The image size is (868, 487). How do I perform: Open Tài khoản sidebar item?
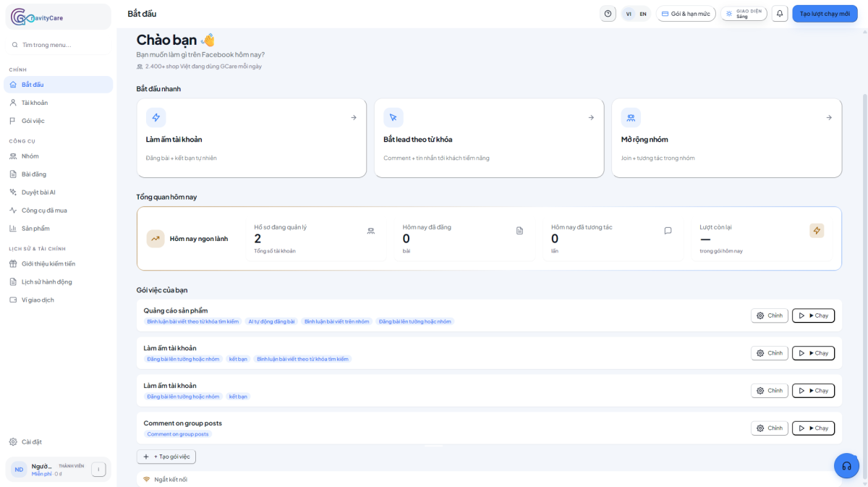[59, 103]
